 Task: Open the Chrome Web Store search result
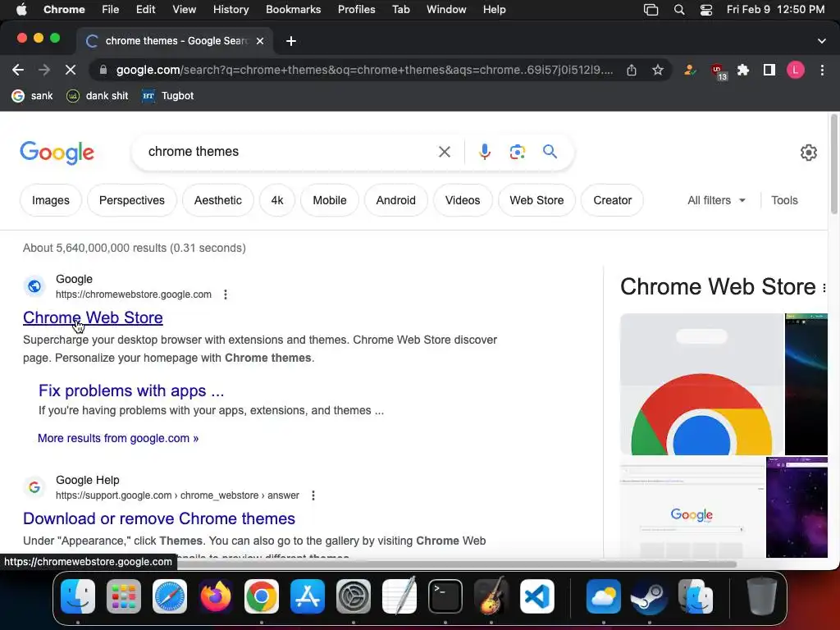tap(93, 317)
